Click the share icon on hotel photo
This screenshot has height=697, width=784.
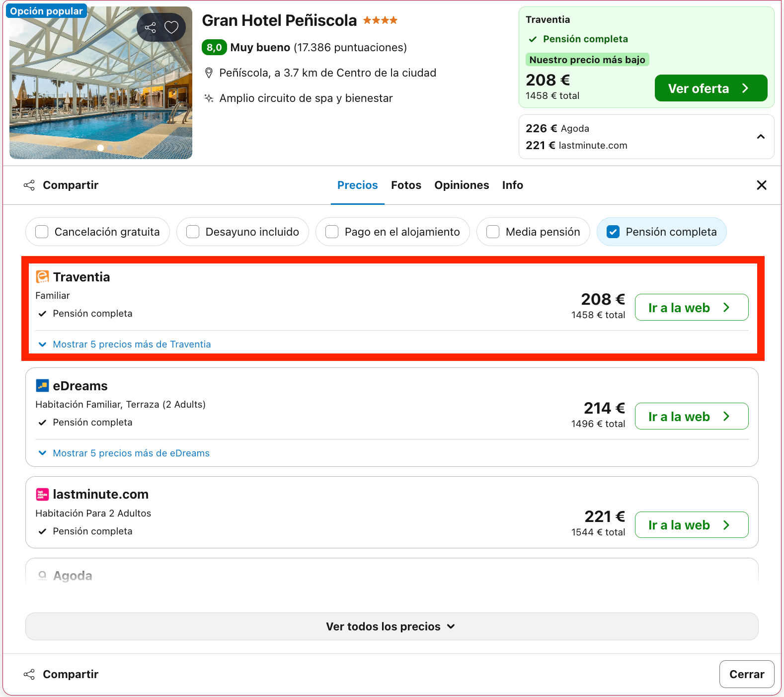pos(150,27)
